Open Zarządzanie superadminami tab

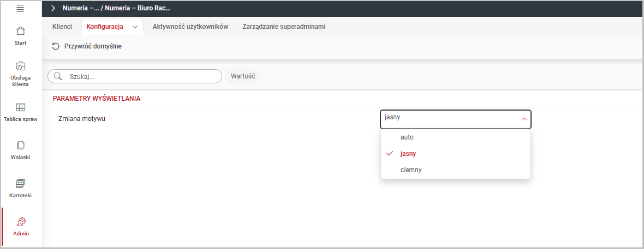[284, 27]
